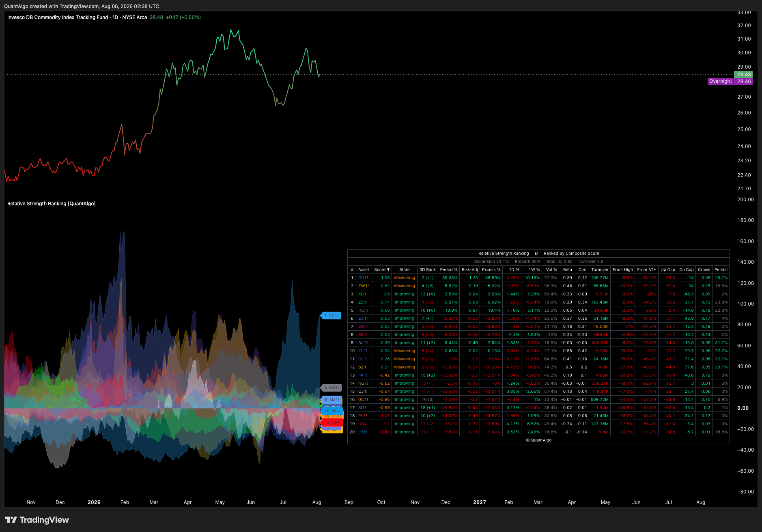This screenshot has height=532, width=762.
Task: Click the 77.2% Persist value for ZL1!
Action: click(721, 351)
